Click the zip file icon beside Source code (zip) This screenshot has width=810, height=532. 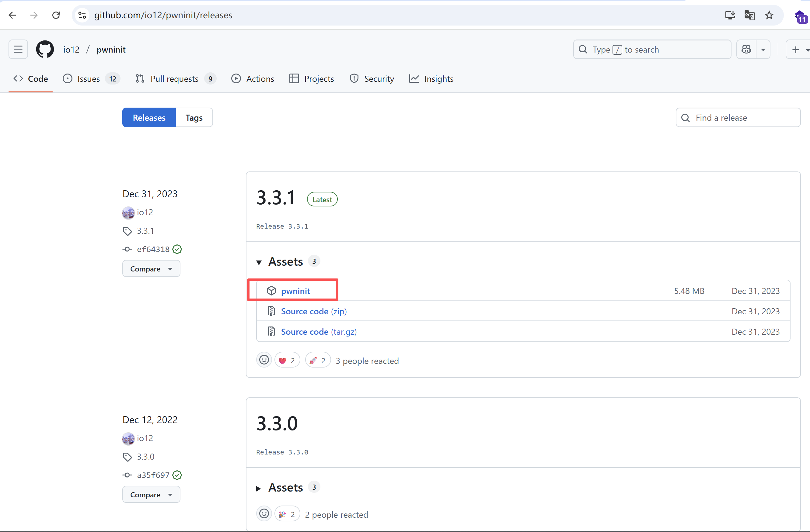click(271, 311)
